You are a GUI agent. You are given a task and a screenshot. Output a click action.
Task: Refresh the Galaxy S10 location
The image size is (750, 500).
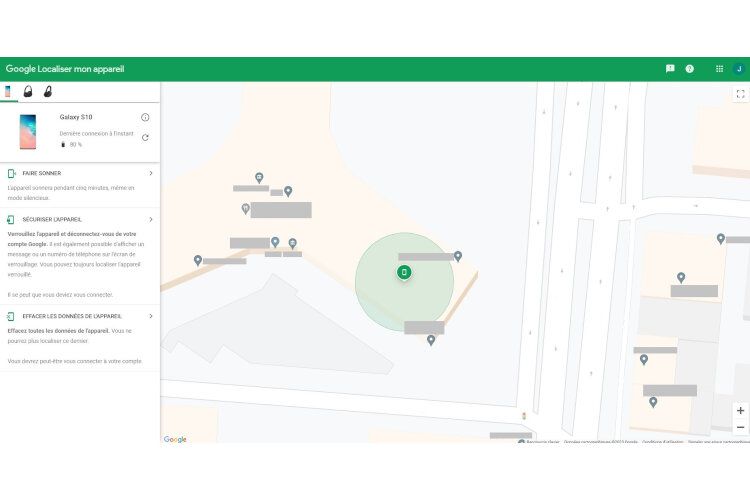click(x=145, y=138)
